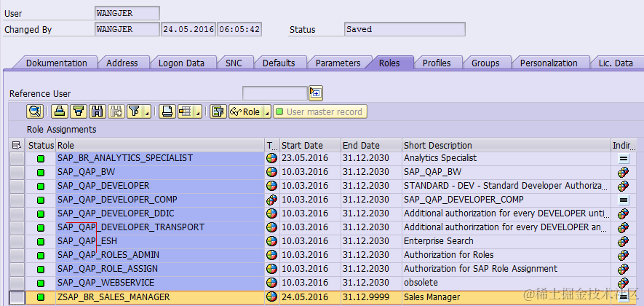This screenshot has height=306, width=644.
Task: Click the table settings icon in header corner
Action: tap(17, 145)
